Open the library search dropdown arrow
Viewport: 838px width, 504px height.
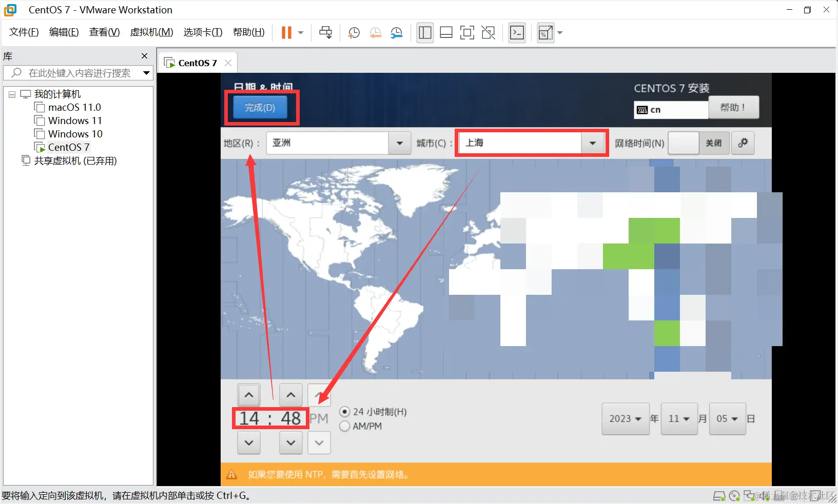(x=146, y=73)
